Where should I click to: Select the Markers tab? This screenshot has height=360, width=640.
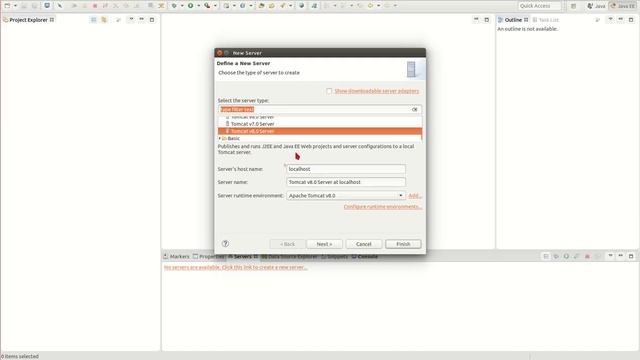click(x=176, y=256)
